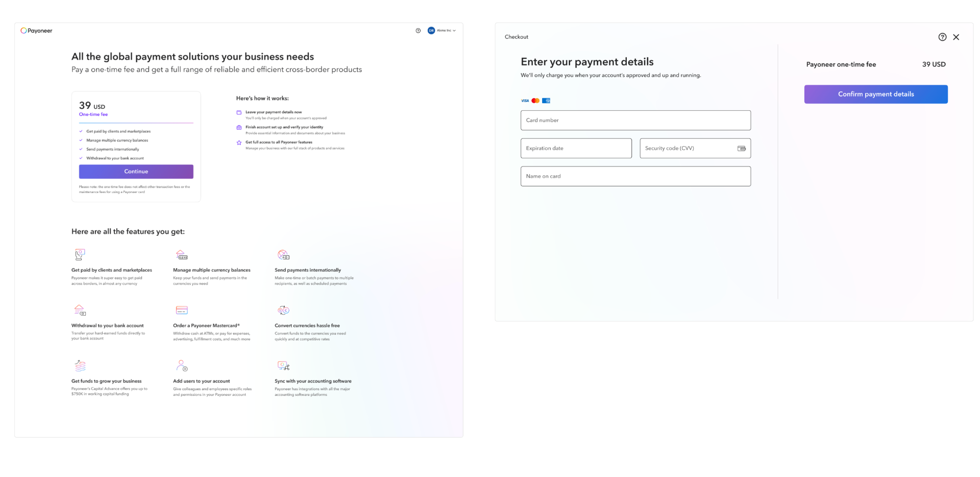The height and width of the screenshot is (477, 980).
Task: Click the 'Please note' disclaimer under Continue
Action: pyautogui.click(x=135, y=189)
